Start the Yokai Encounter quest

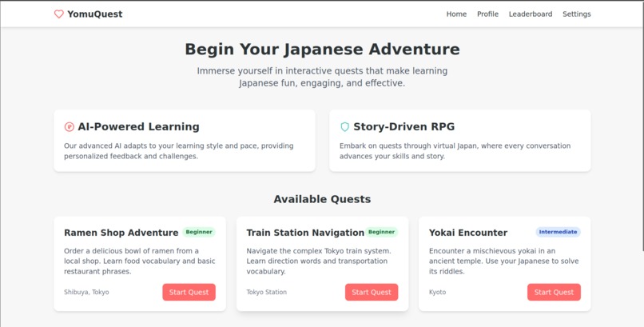(x=554, y=292)
